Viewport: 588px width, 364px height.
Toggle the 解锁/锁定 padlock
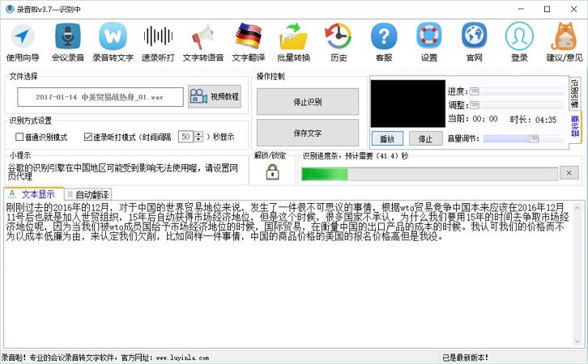(x=272, y=172)
